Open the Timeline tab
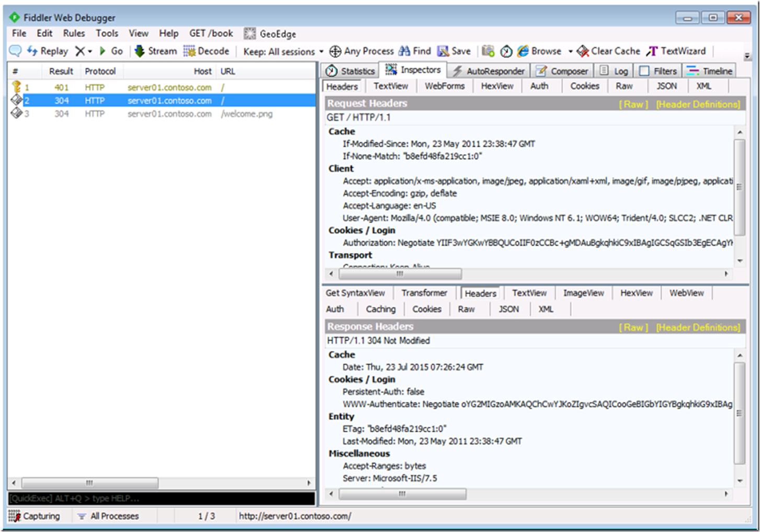760x532 pixels. tap(709, 71)
